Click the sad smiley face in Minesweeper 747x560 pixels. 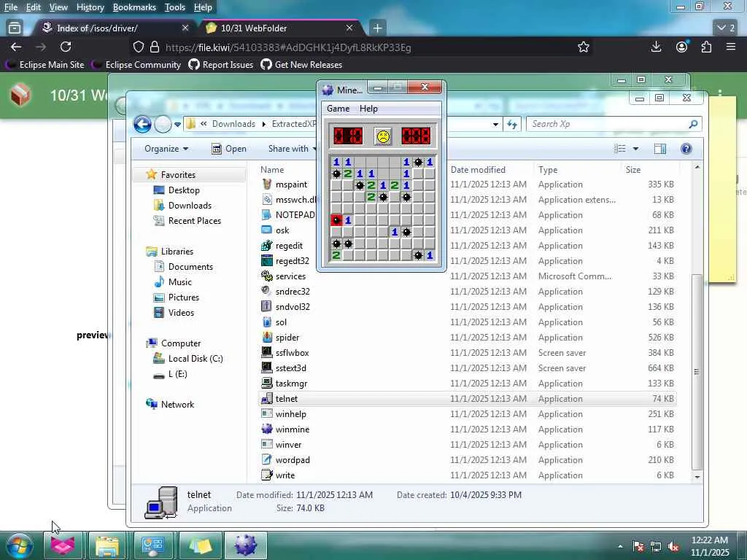pyautogui.click(x=383, y=136)
